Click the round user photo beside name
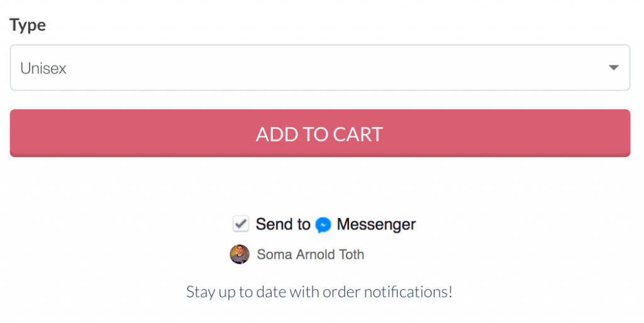644x323 pixels. (240, 255)
